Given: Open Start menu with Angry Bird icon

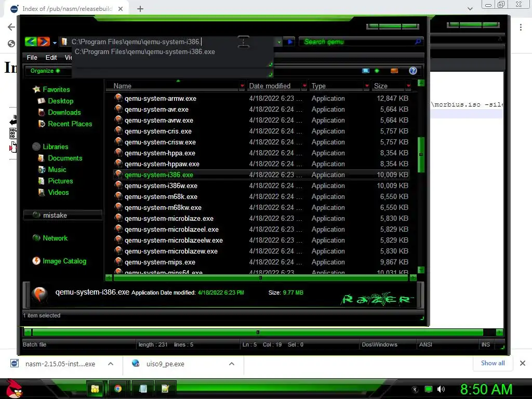Looking at the screenshot, I should (x=14, y=389).
